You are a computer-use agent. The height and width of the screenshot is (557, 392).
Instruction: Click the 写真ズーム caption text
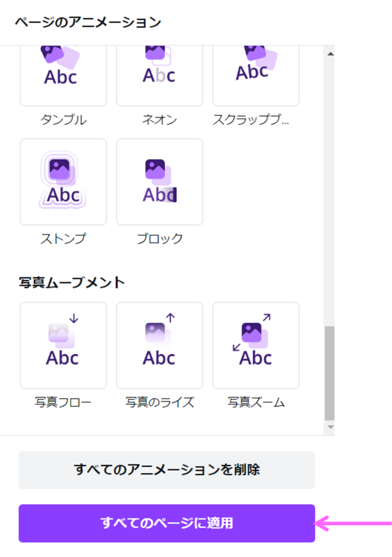(256, 403)
